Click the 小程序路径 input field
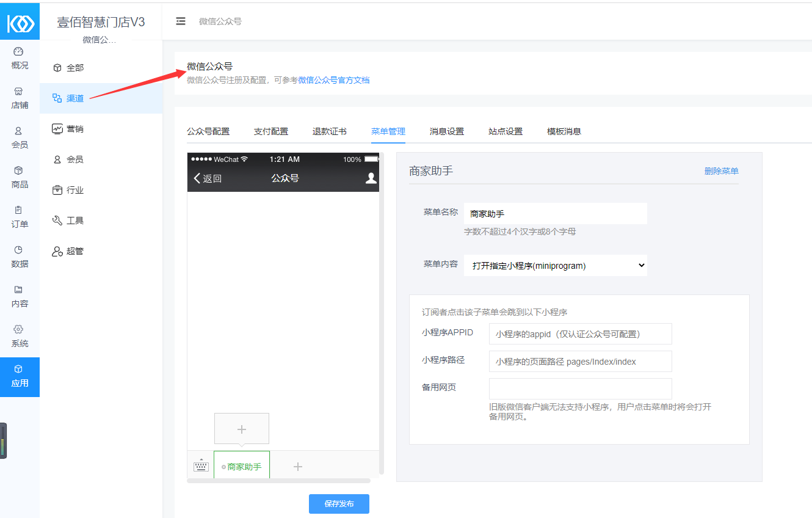812x518 pixels. (x=581, y=362)
